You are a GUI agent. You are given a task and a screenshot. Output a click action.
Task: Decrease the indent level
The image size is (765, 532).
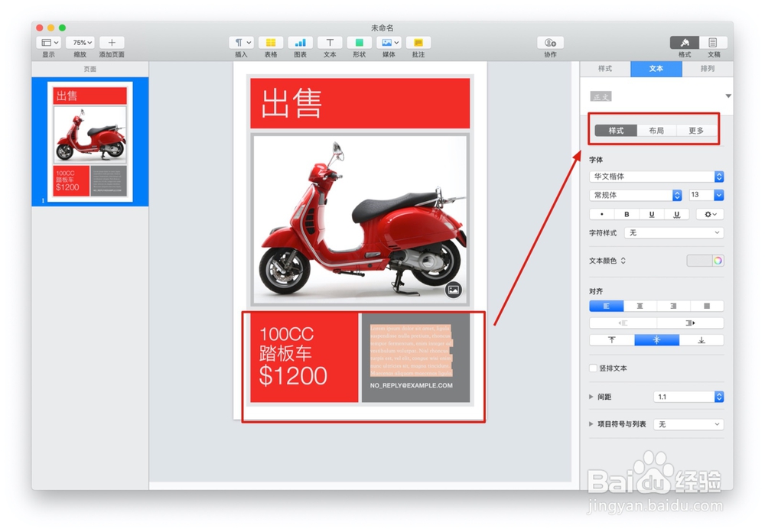623,323
